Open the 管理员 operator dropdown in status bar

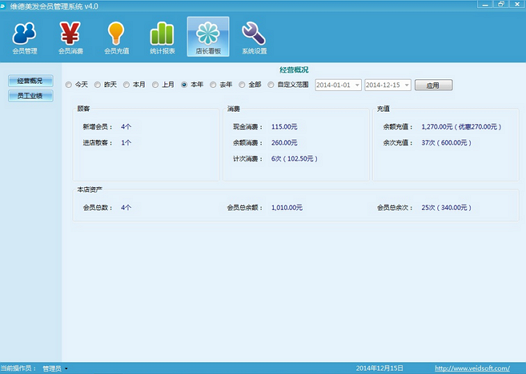55,369
